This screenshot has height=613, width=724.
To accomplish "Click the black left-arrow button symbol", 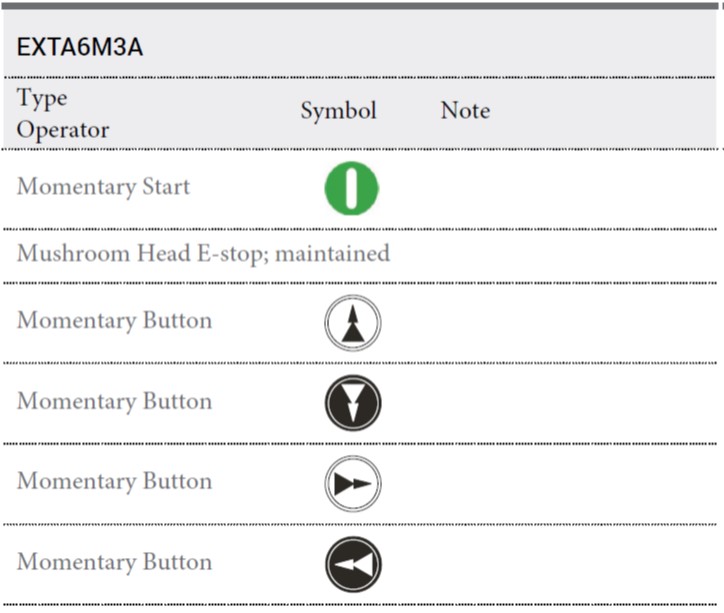I will tap(353, 564).
